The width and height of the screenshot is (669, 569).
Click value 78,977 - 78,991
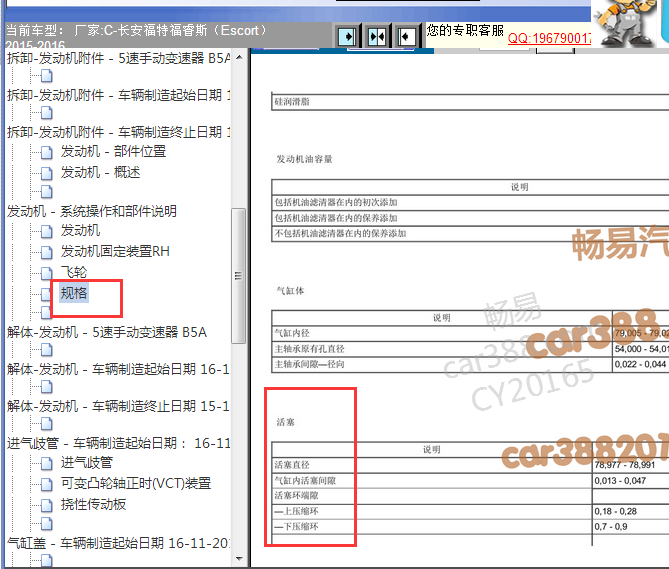pyautogui.click(x=624, y=465)
